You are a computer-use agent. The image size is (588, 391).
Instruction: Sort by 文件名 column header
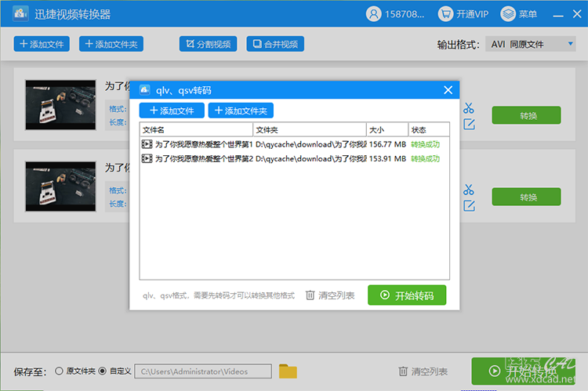[x=196, y=130]
